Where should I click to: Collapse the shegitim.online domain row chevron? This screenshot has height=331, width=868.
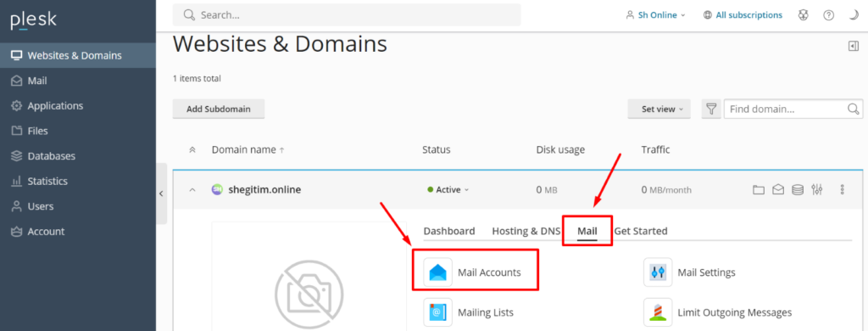pos(192,189)
